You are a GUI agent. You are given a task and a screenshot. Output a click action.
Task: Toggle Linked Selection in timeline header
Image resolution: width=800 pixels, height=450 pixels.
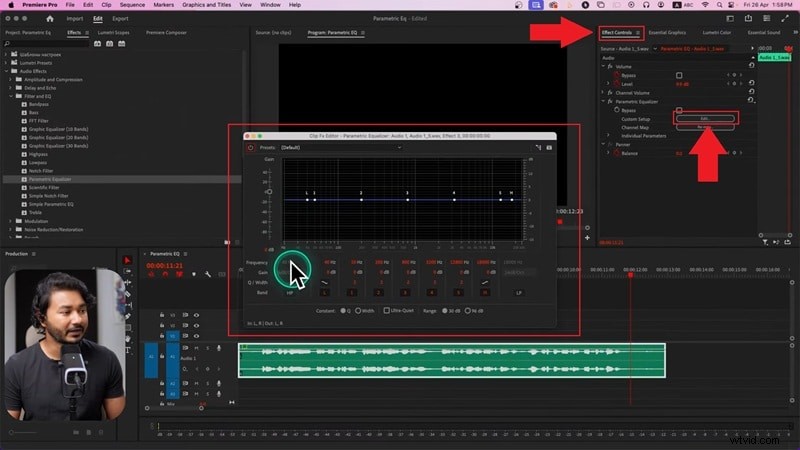click(x=180, y=274)
